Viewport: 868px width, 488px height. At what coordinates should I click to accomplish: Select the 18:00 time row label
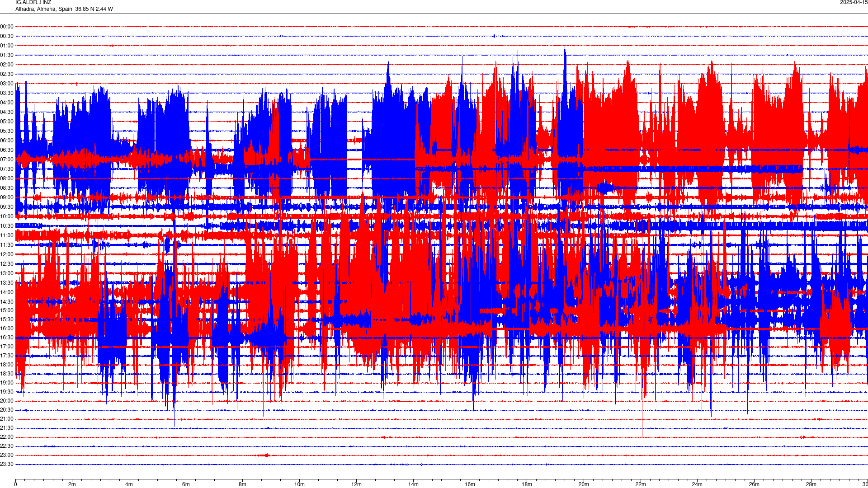pyautogui.click(x=7, y=365)
